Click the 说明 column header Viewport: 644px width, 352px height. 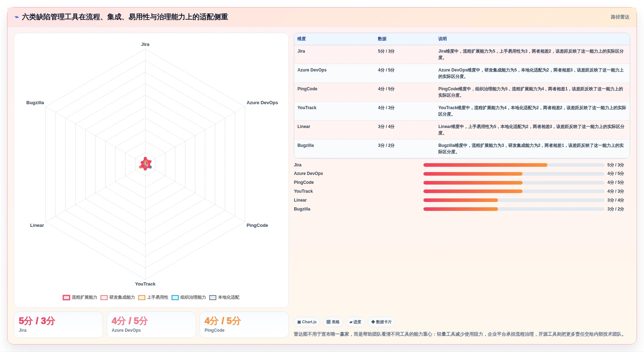(443, 39)
